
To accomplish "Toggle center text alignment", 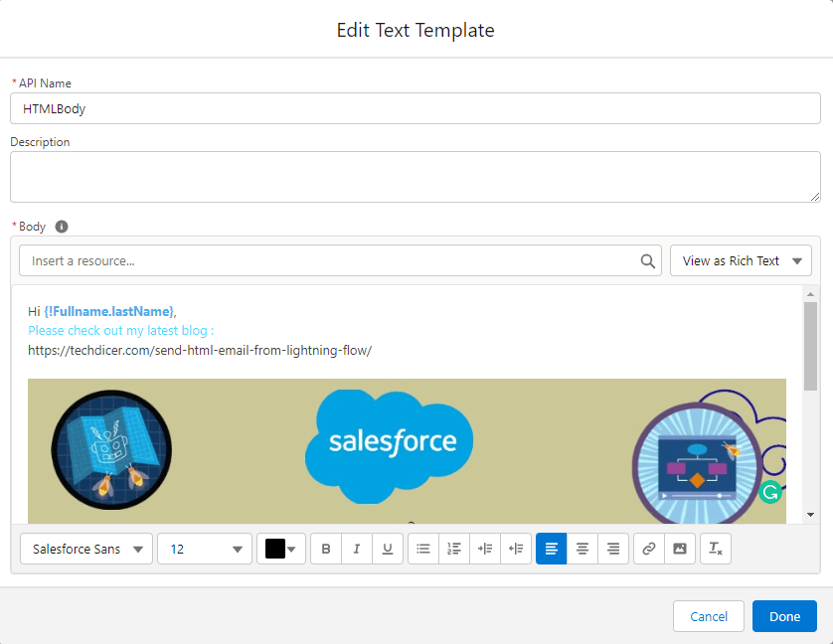I will pyautogui.click(x=582, y=548).
